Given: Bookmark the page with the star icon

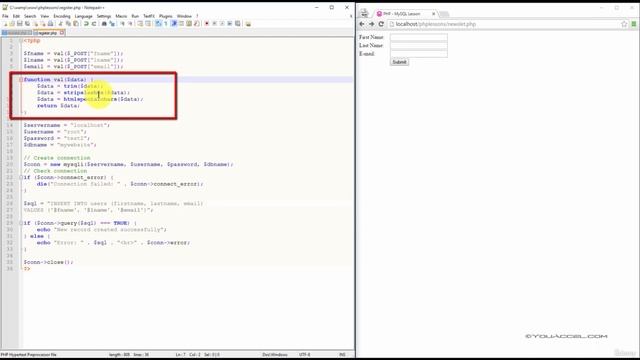Looking at the screenshot, I should point(624,24).
